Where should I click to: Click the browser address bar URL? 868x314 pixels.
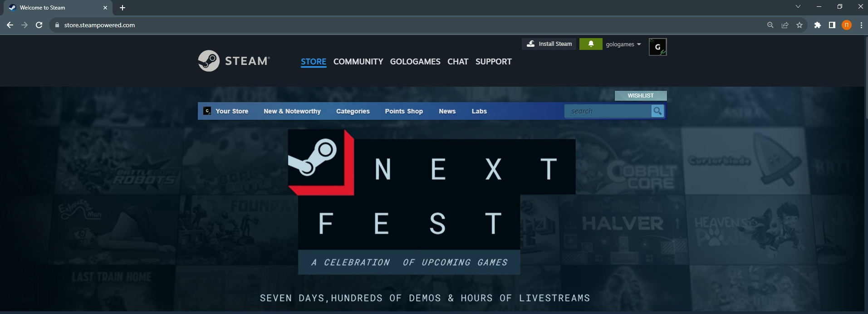click(x=99, y=25)
